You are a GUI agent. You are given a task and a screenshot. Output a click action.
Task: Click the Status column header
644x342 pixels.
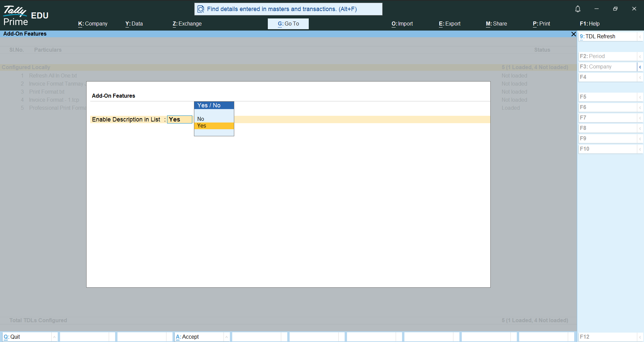point(542,50)
